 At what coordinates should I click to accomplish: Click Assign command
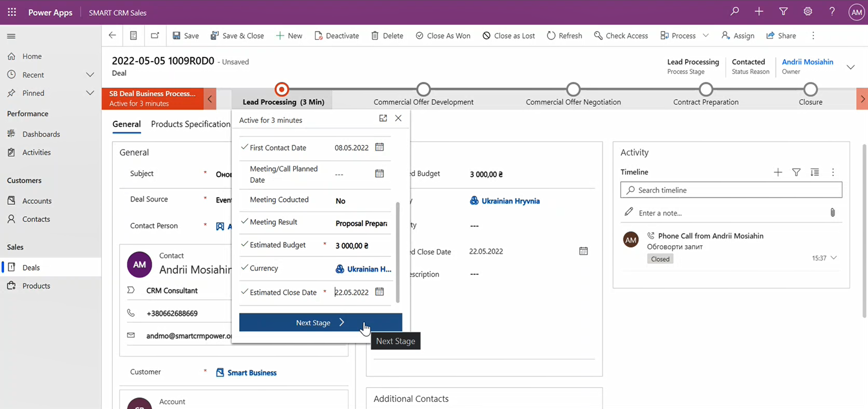(738, 36)
